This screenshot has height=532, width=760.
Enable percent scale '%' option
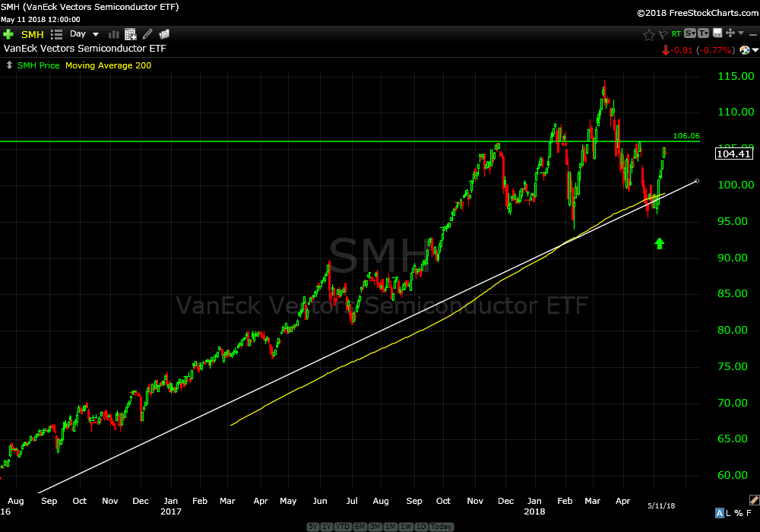click(737, 515)
